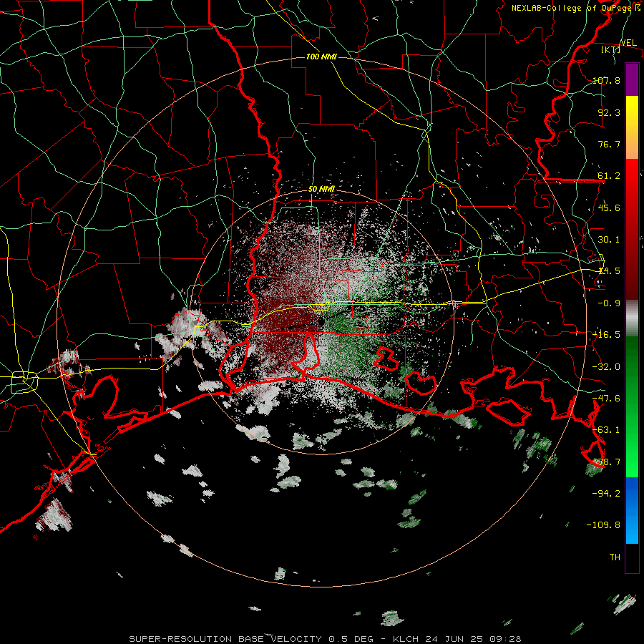This screenshot has height=644, width=644.
Task: Select the 92.3 velocity scale value
Action: [609, 112]
